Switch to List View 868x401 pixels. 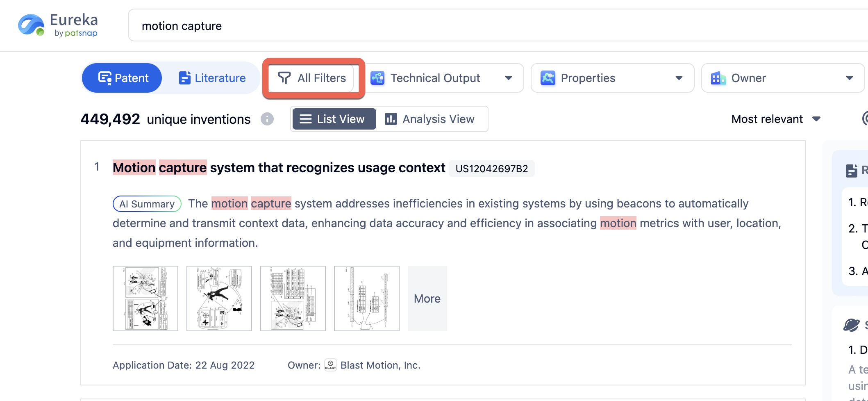tap(333, 119)
